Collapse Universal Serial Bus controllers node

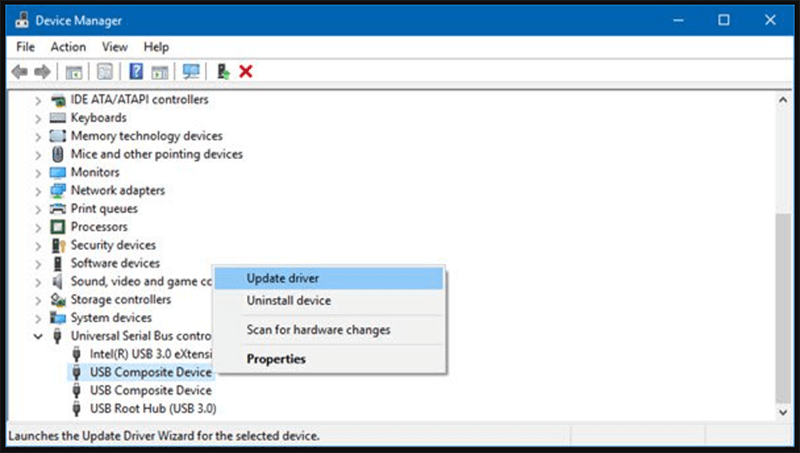38,336
